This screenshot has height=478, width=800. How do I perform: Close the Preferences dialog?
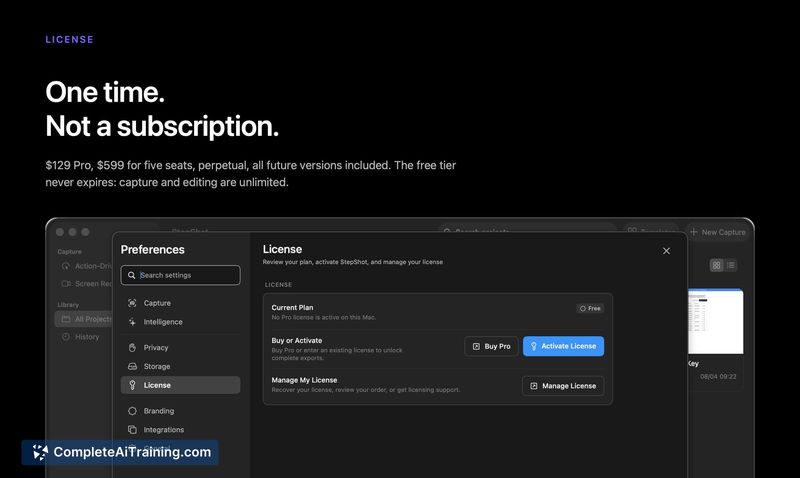(666, 250)
